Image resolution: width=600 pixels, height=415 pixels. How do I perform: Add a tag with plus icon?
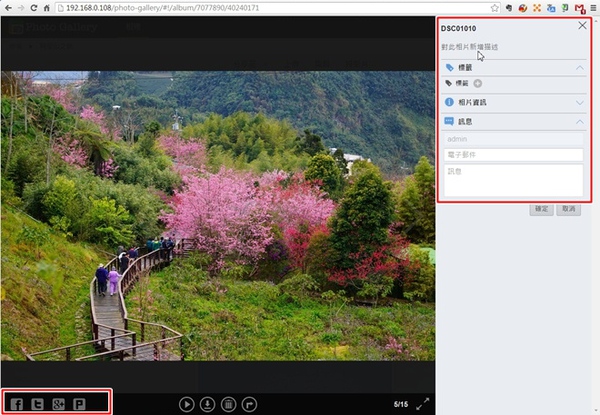478,83
